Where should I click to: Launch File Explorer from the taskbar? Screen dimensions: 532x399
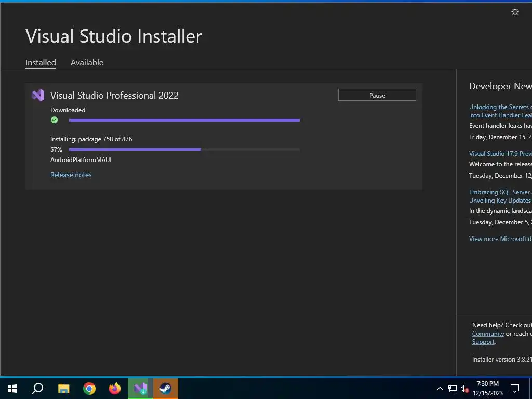63,389
